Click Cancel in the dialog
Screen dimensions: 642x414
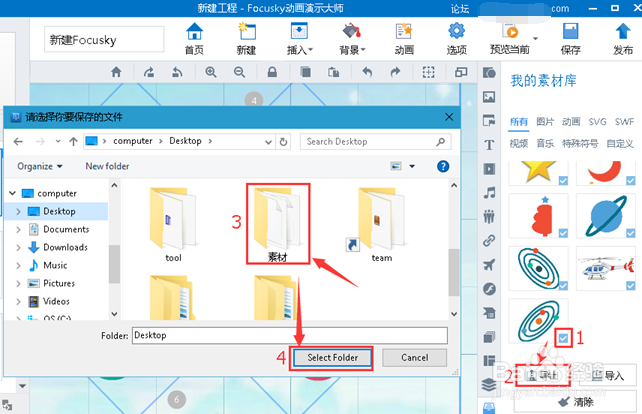[414, 357]
